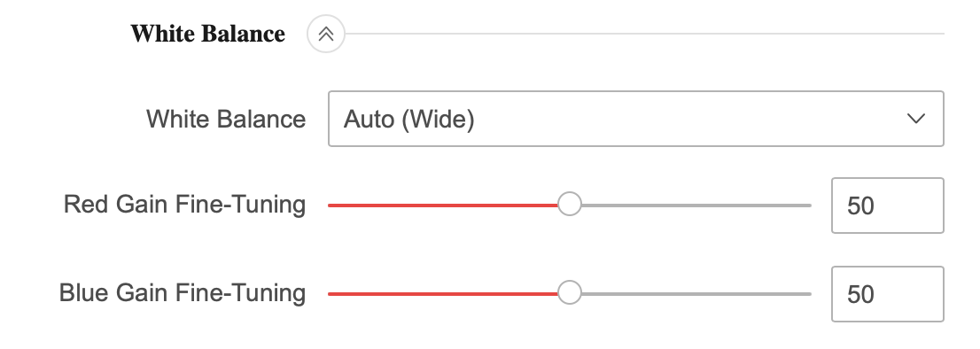Open the White Balance mode dropdown
This screenshot has height=349, width=980.
point(635,119)
